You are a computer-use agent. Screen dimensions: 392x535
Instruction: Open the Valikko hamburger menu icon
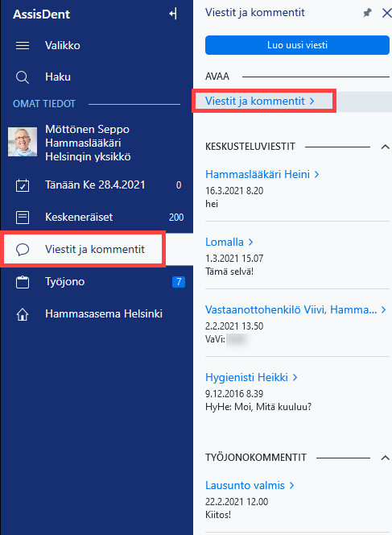coord(23,45)
